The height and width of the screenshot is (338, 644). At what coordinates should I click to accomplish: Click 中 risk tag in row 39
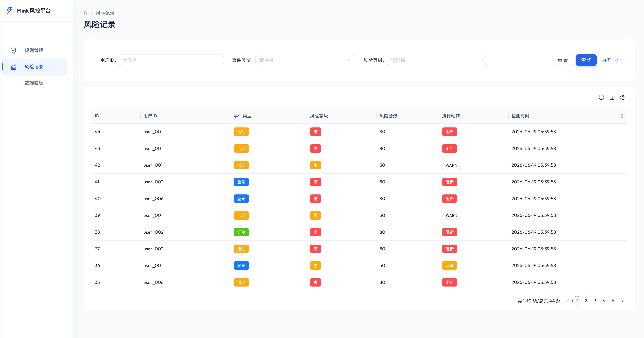click(315, 216)
